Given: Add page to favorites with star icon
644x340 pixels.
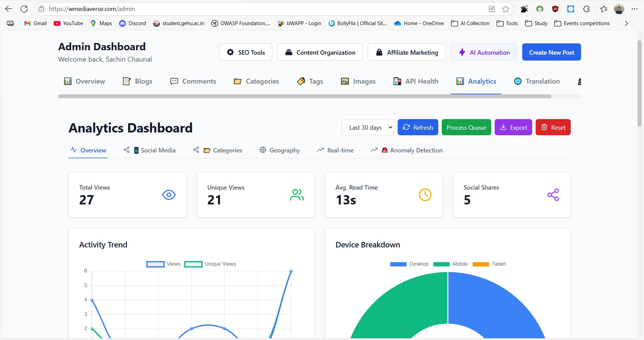Looking at the screenshot, I should pyautogui.click(x=505, y=9).
